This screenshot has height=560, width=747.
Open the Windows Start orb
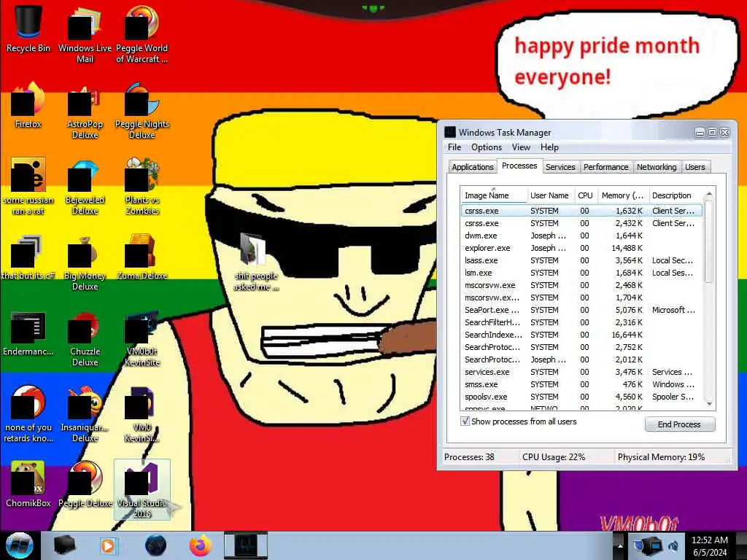pos(19,545)
